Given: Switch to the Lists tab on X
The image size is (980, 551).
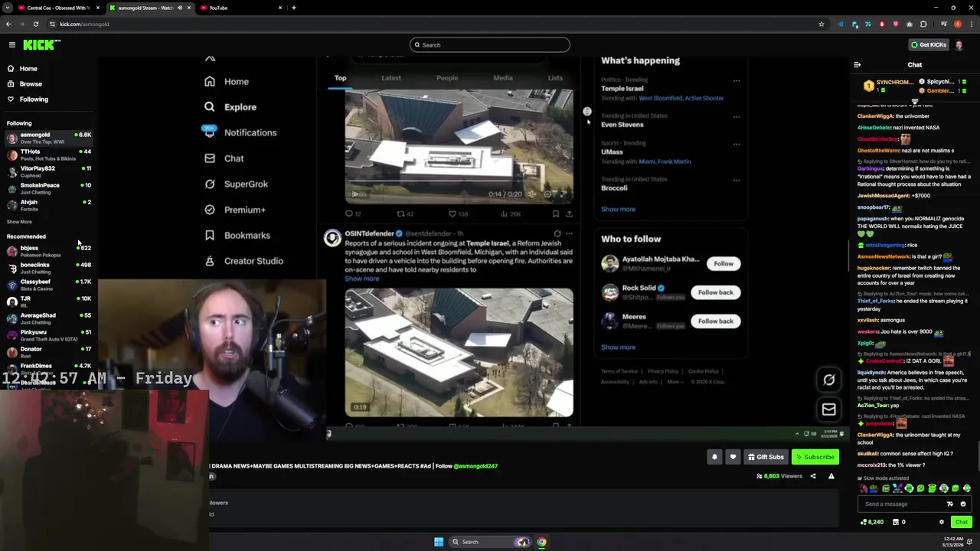Looking at the screenshot, I should pos(555,78).
